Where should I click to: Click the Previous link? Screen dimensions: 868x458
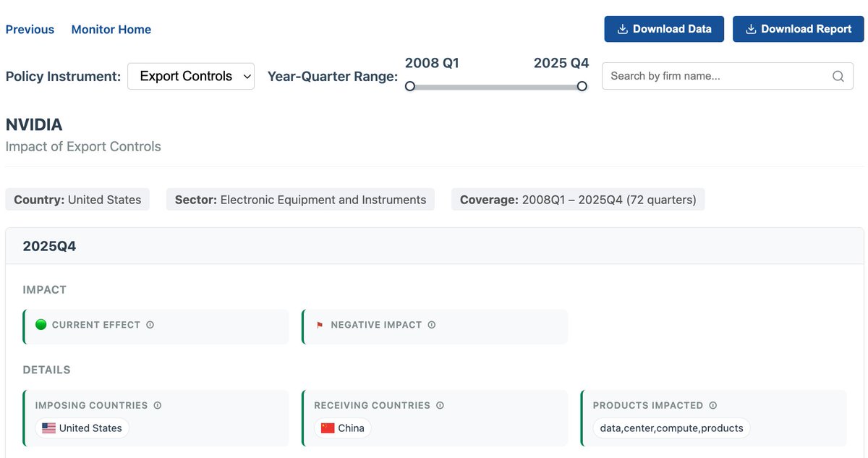click(x=30, y=30)
